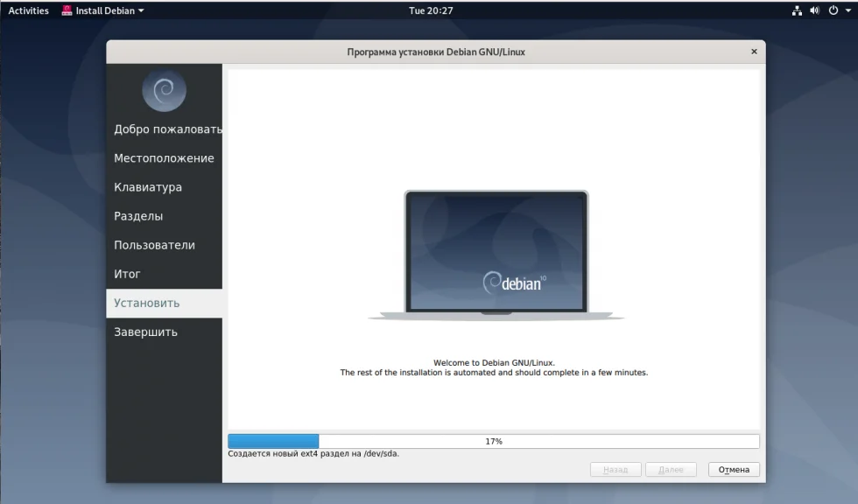The image size is (858, 504).
Task: Expand the system tray dropdown arrow
Action: pos(848,10)
